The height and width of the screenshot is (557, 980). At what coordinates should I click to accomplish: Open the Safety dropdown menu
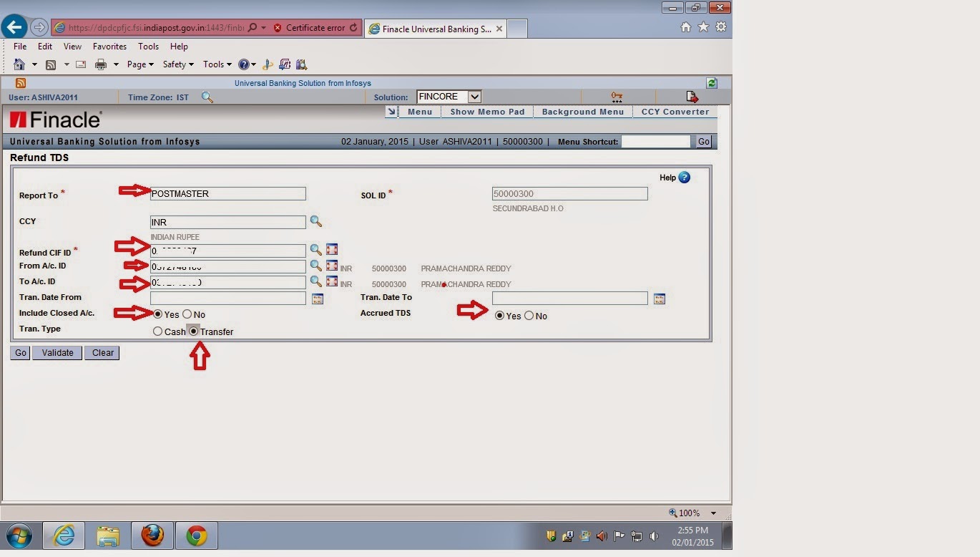click(177, 64)
